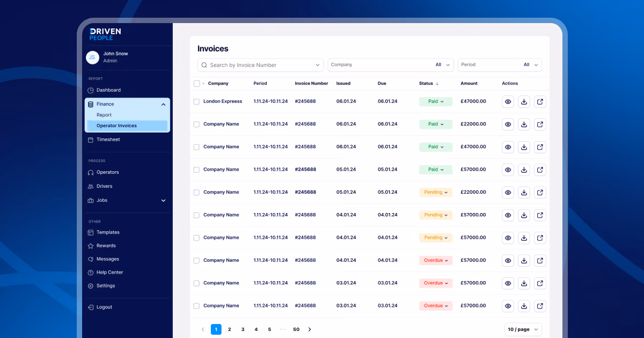644x338 pixels.
Task: Download the London Expreess invoice
Action: (x=524, y=101)
